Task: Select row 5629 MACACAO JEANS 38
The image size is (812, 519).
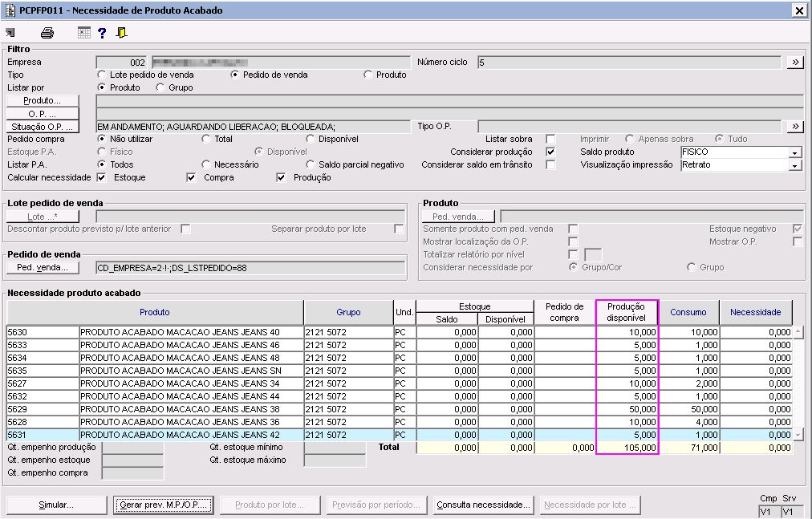Action: pyautogui.click(x=400, y=409)
